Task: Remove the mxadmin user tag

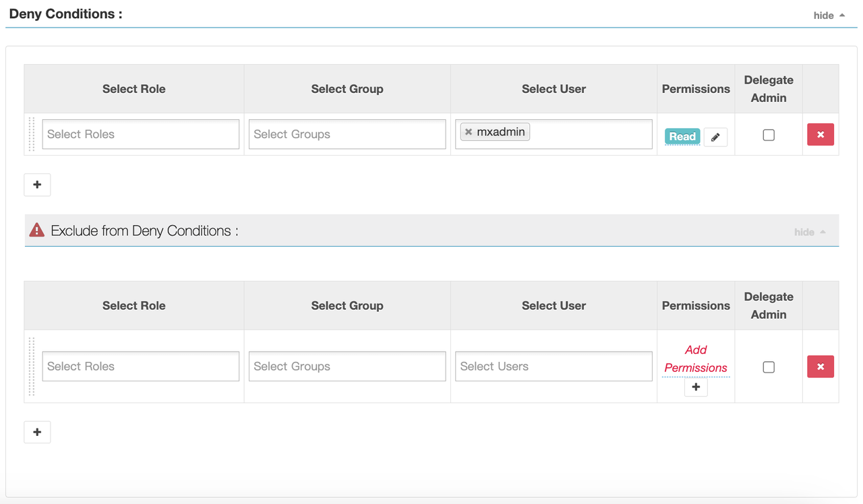Action: (469, 132)
